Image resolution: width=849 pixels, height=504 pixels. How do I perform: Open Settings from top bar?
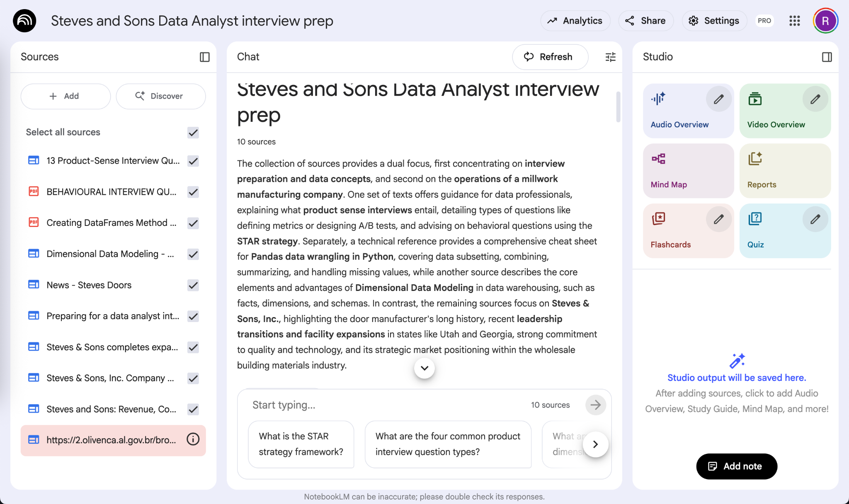(x=714, y=21)
